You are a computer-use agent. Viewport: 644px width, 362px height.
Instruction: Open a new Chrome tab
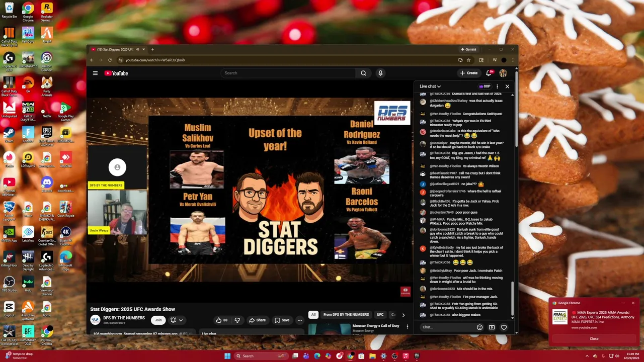[x=152, y=49]
